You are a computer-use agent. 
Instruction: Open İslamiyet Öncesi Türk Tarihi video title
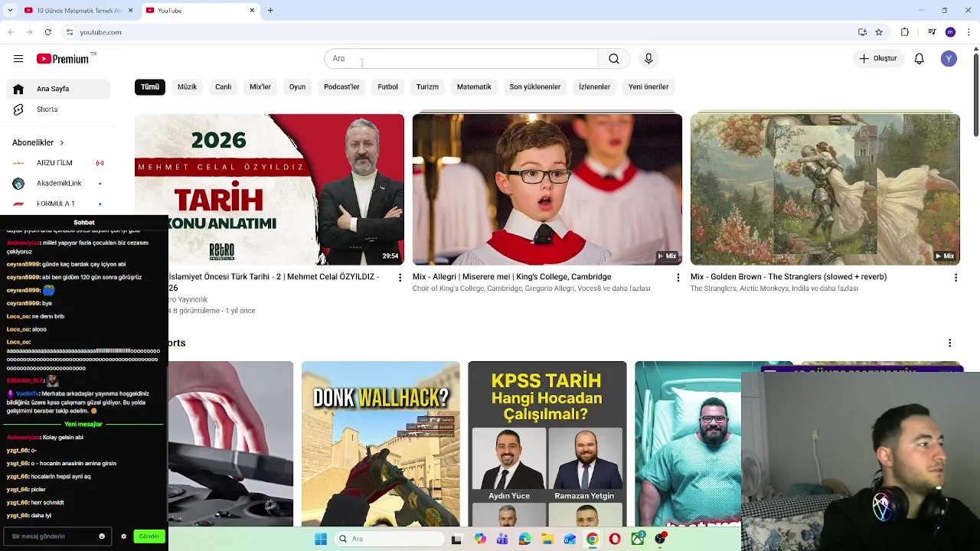pyautogui.click(x=274, y=282)
